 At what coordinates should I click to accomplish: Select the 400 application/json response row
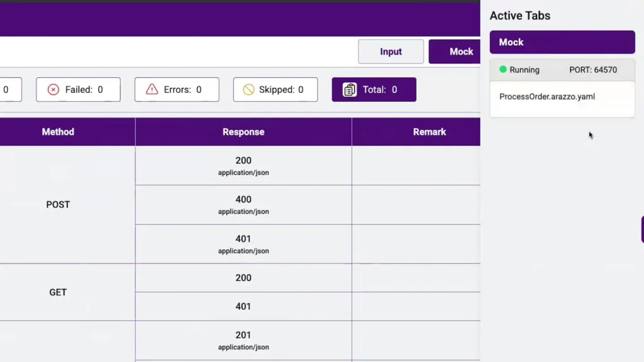pos(243,205)
